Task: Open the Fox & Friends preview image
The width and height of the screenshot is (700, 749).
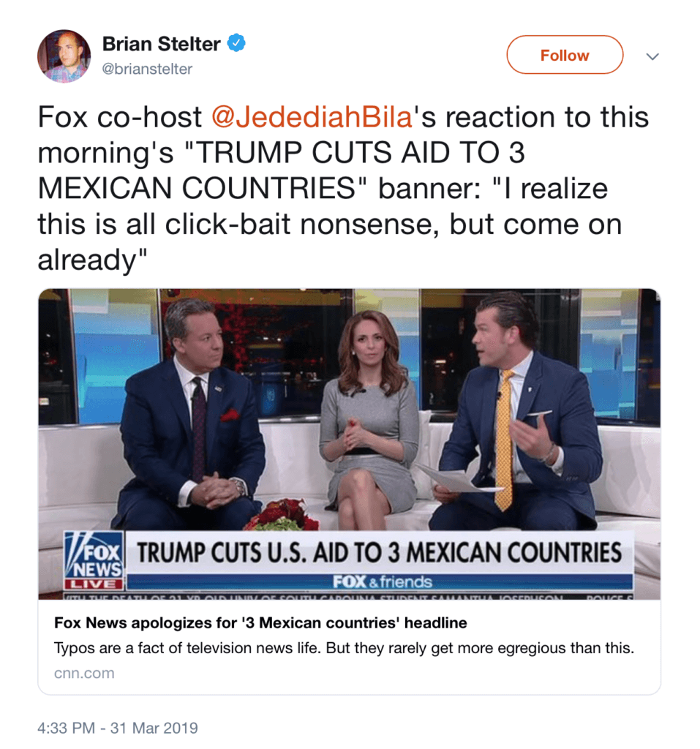Action: pos(350,444)
